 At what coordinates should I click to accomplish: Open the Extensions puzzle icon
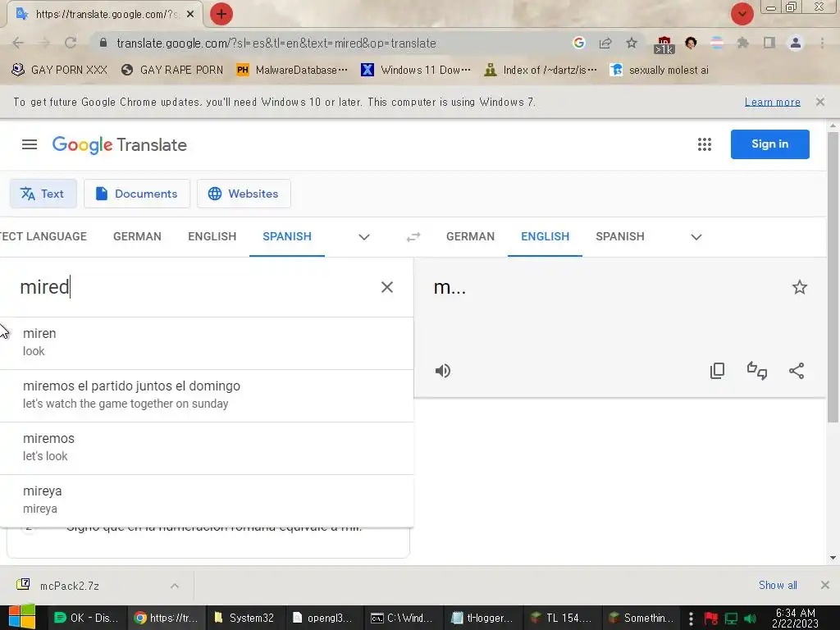[x=742, y=43]
